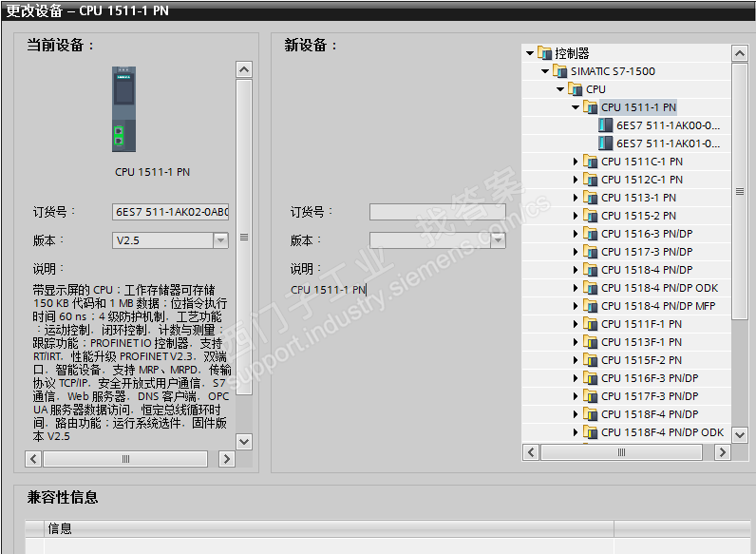The image size is (756, 554).
Task: Click the 控制器 folder icon
Action: point(544,53)
